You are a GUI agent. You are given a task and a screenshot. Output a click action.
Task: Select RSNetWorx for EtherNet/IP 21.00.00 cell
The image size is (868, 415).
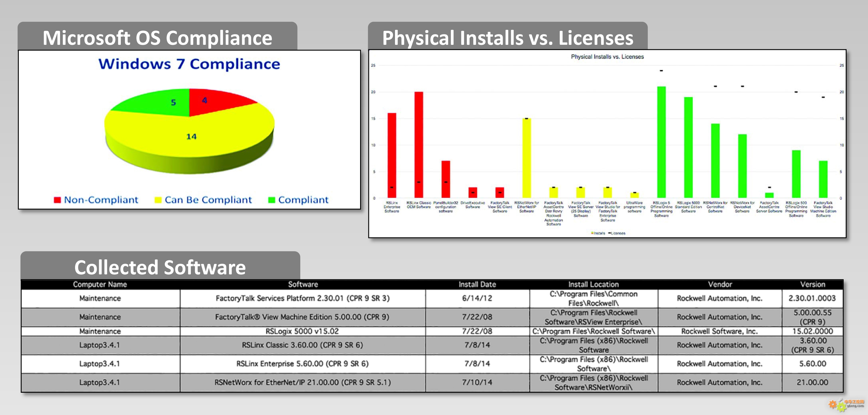point(303,382)
